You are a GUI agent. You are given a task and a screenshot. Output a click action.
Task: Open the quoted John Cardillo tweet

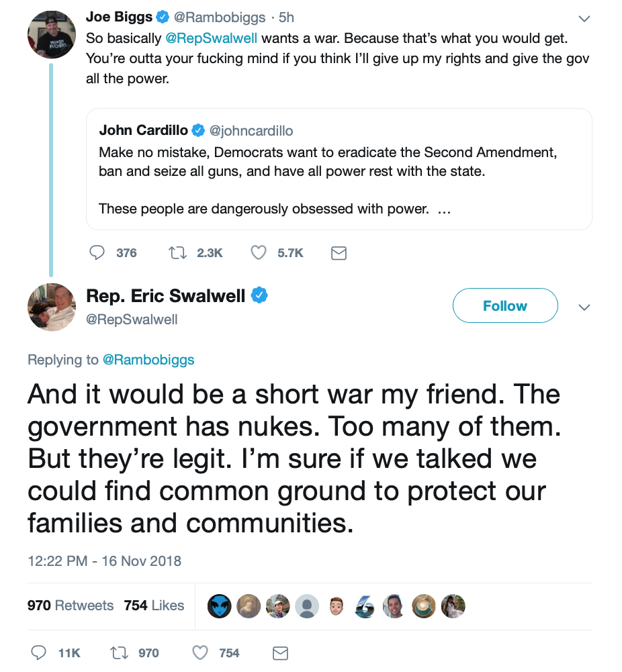339,169
